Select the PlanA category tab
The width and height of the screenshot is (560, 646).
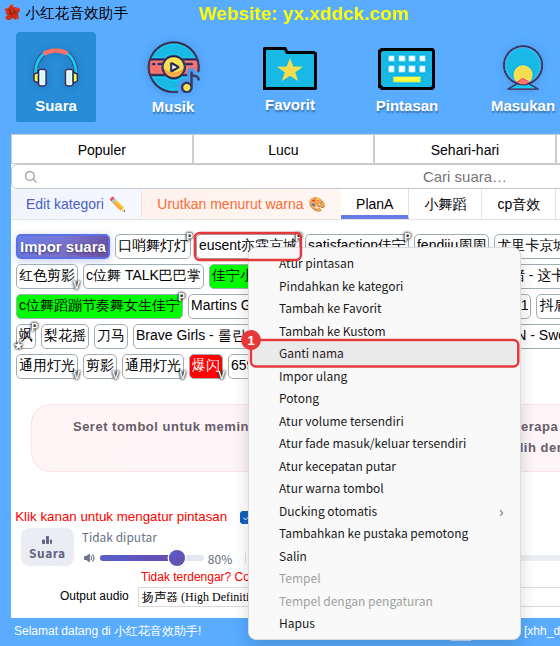(x=375, y=204)
